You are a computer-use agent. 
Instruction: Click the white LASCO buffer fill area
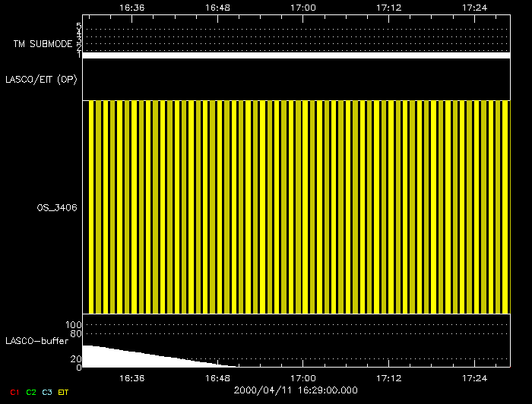click(x=122, y=359)
